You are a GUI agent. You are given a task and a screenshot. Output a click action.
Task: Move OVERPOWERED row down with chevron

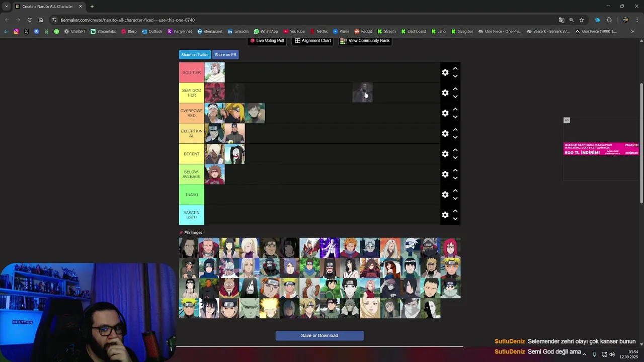(x=455, y=117)
